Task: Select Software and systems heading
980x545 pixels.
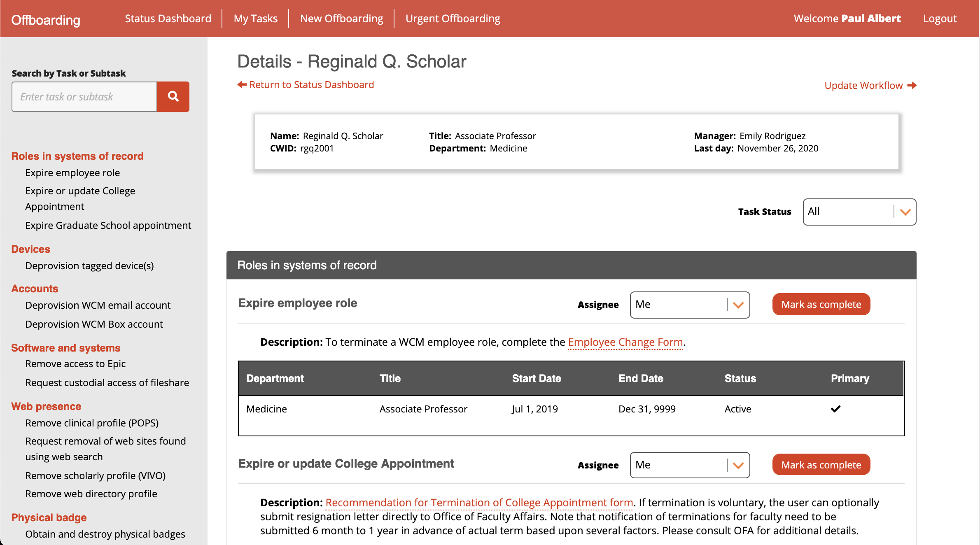Action: tap(65, 348)
